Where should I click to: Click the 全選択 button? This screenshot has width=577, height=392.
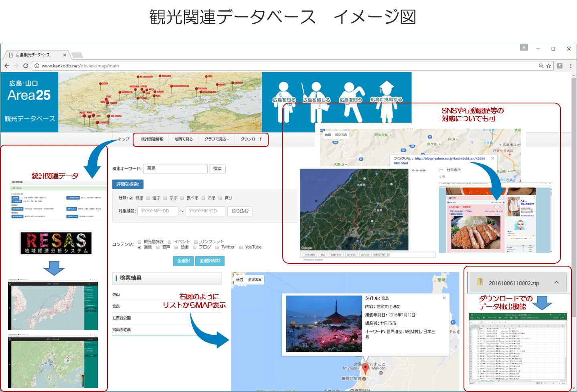click(184, 261)
